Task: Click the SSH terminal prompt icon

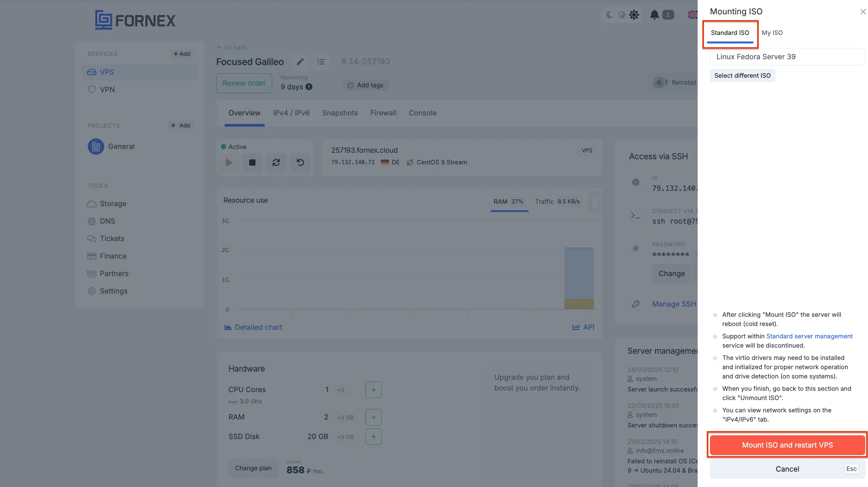Action: click(636, 216)
